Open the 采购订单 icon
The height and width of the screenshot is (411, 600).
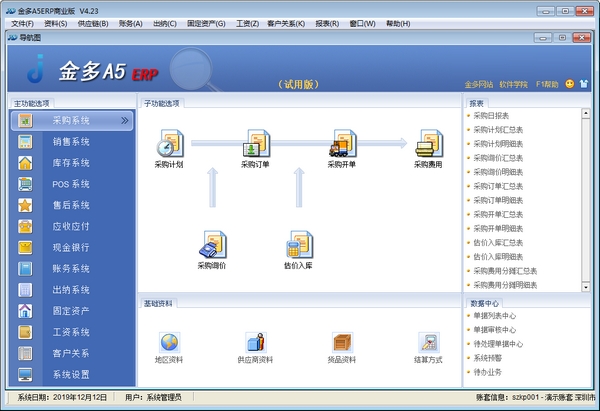pos(256,143)
